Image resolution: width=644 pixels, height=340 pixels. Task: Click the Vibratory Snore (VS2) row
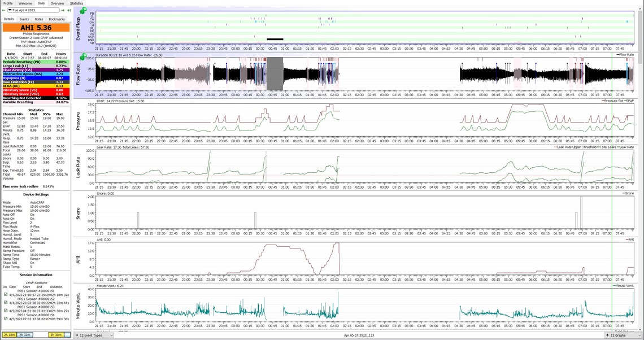(x=36, y=94)
